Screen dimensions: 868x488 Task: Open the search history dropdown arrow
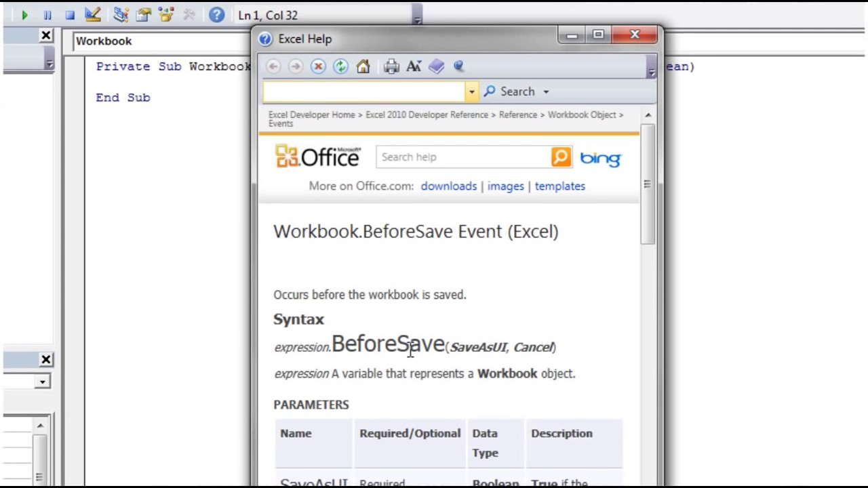point(471,91)
